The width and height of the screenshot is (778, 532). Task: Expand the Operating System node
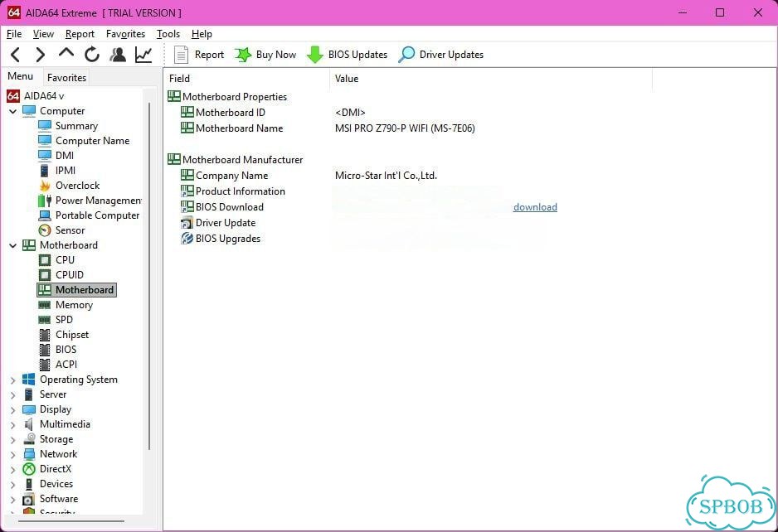point(13,380)
